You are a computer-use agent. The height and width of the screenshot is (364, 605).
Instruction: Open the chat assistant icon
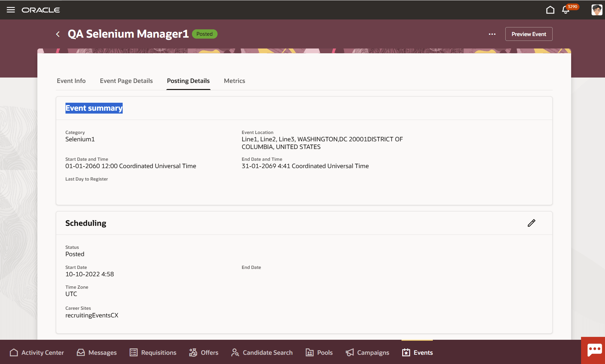[594, 350]
